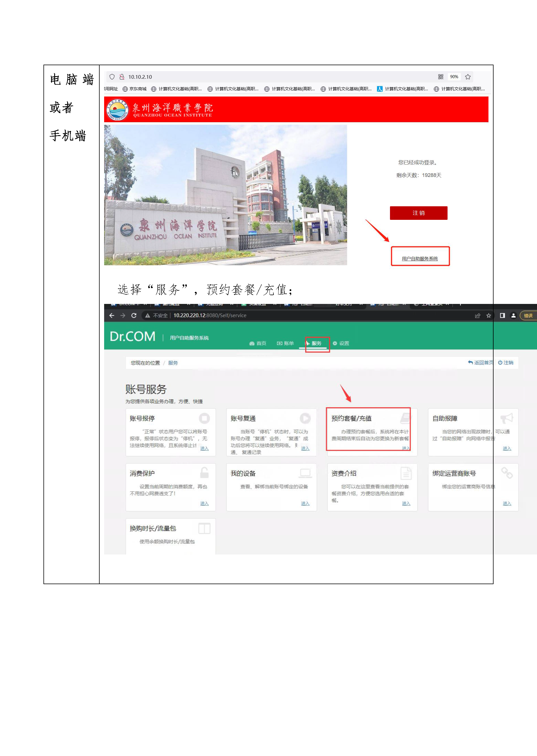The height and width of the screenshot is (756, 537).
Task: Open the browser profile avatar icon
Action: pos(513,315)
